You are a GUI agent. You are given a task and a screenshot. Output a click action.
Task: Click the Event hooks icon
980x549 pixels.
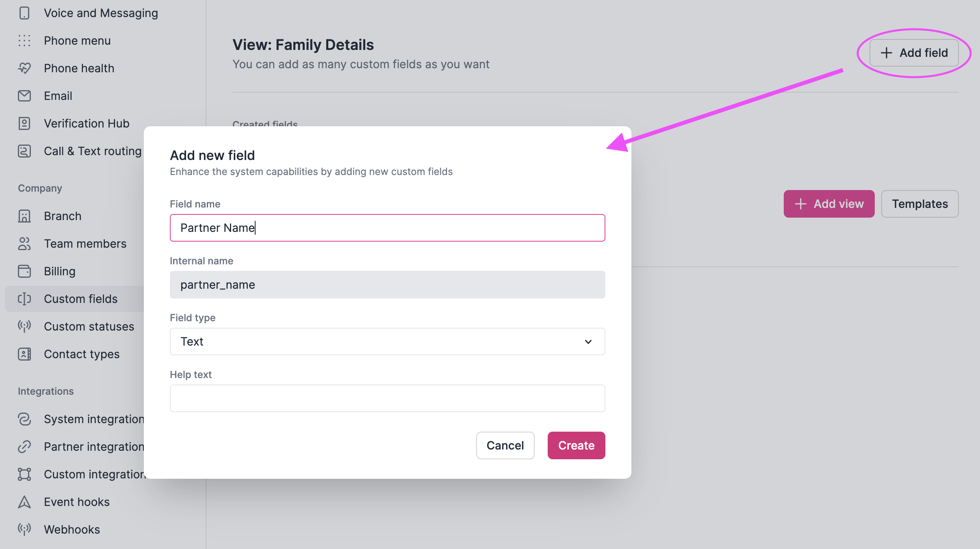(24, 502)
